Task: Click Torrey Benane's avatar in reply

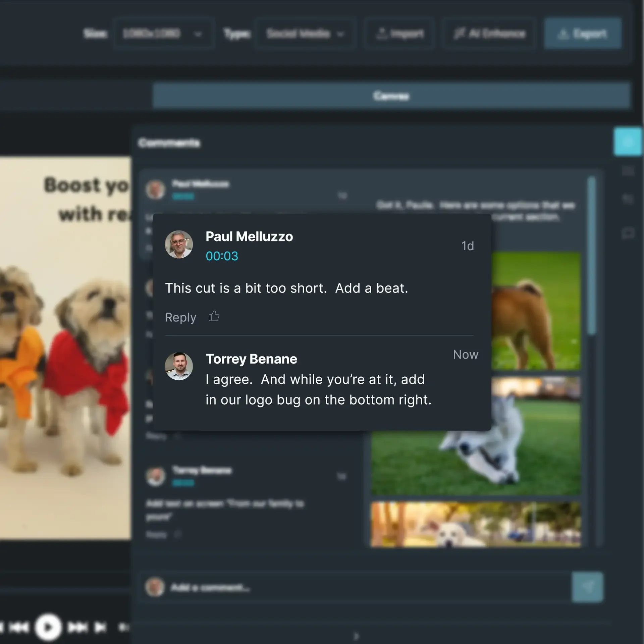Action: (179, 366)
